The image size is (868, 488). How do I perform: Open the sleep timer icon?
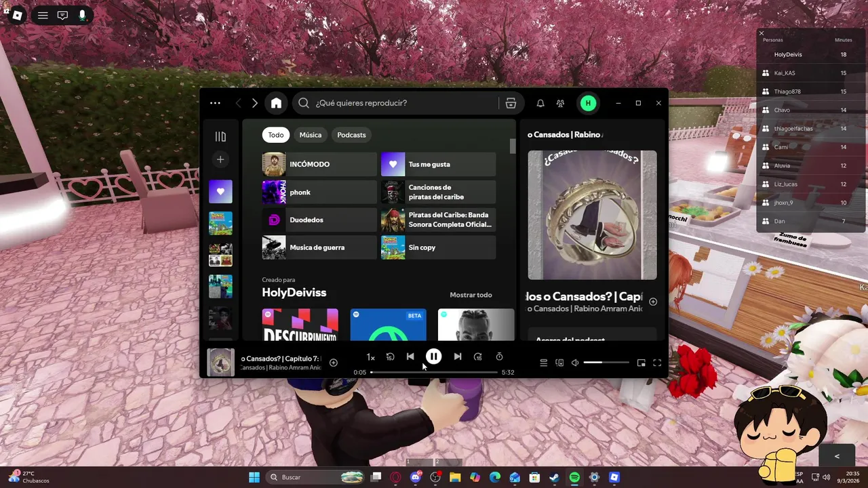[499, 357]
